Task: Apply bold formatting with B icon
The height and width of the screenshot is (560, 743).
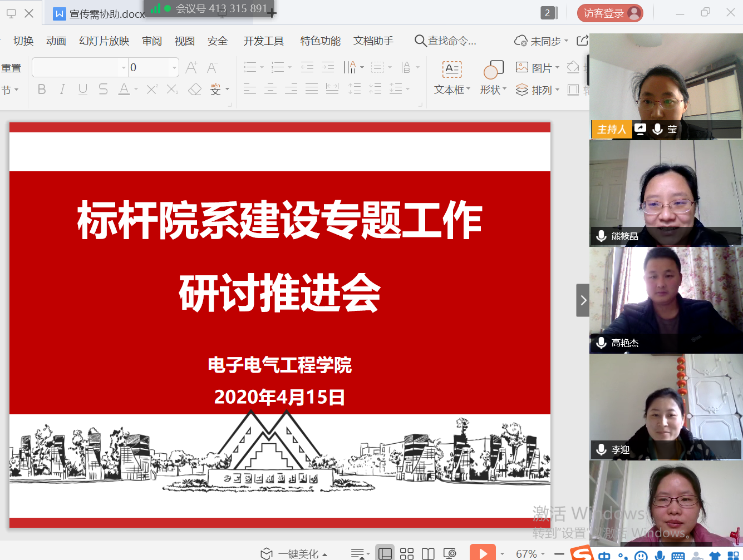Action: (x=42, y=89)
